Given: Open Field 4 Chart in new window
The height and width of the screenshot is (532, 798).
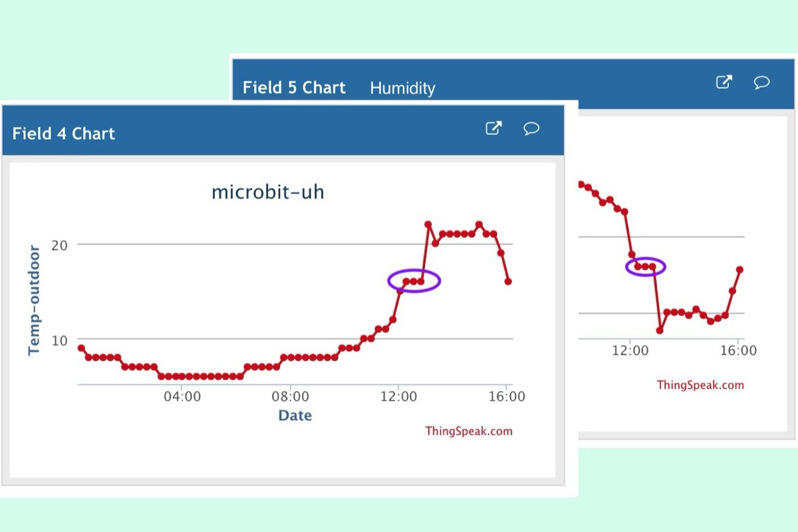Looking at the screenshot, I should click(x=493, y=128).
